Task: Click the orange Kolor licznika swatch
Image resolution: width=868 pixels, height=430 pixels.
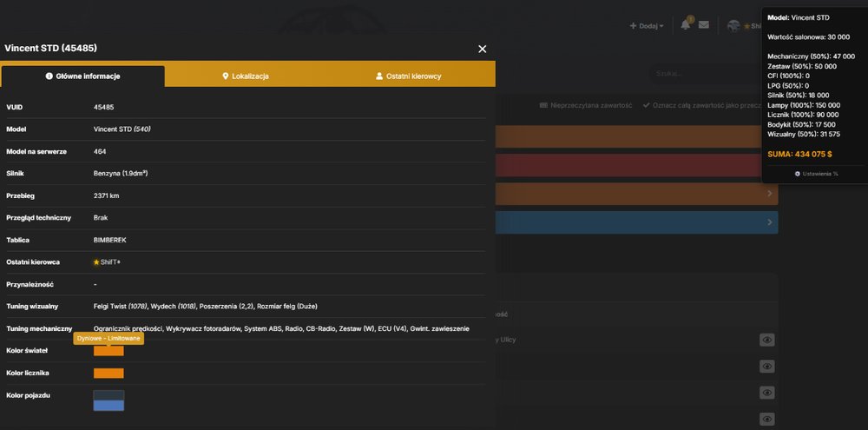Action: 108,373
